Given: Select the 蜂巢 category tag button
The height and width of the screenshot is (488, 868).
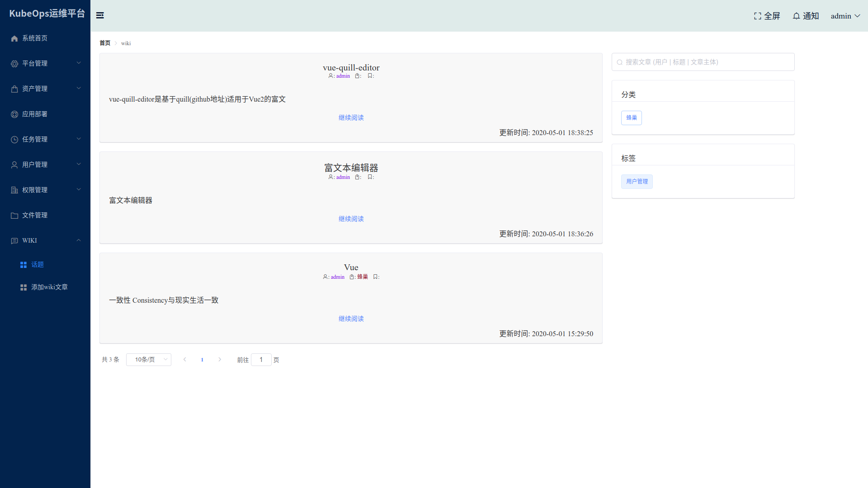Looking at the screenshot, I should coord(631,118).
